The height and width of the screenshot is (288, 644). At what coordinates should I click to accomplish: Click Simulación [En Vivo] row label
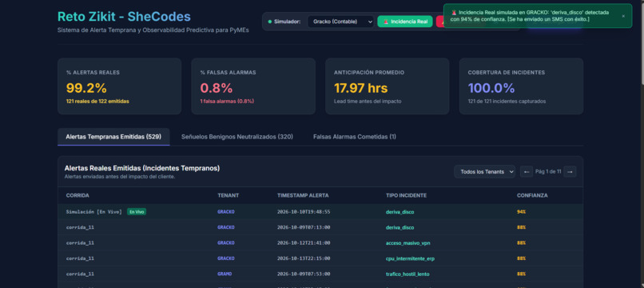(94, 211)
